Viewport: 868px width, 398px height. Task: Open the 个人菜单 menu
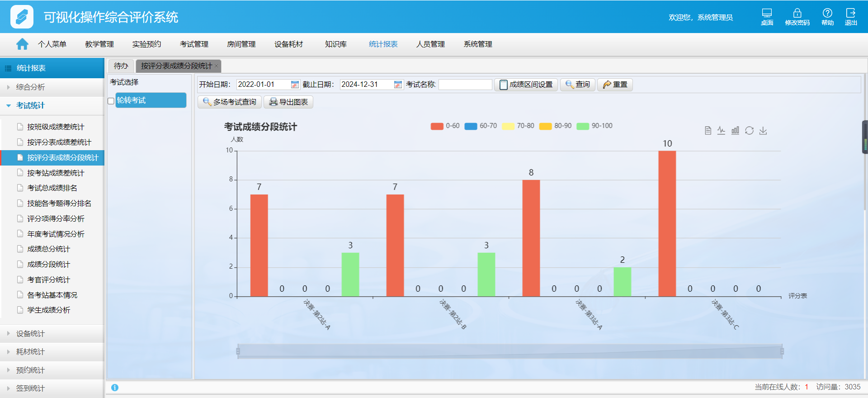coord(52,44)
